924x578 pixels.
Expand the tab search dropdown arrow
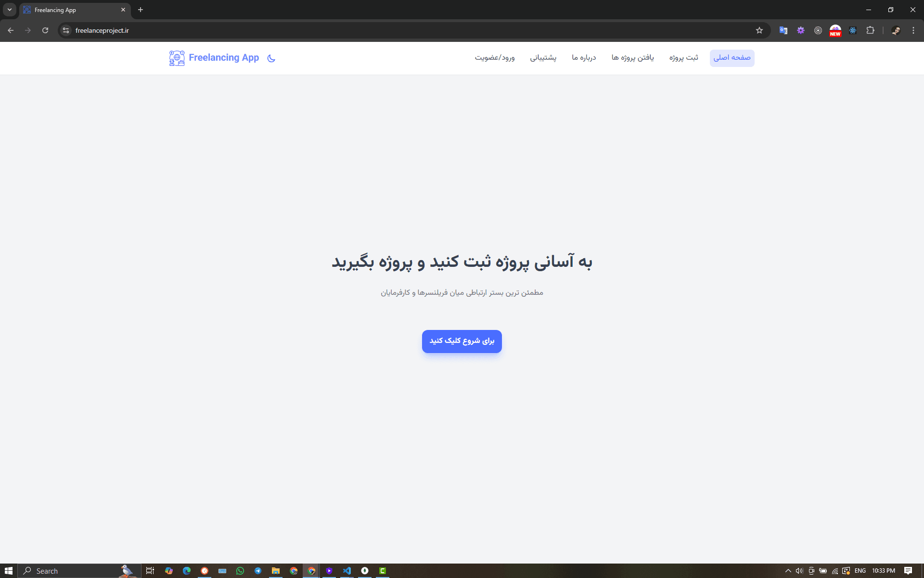pos(10,10)
